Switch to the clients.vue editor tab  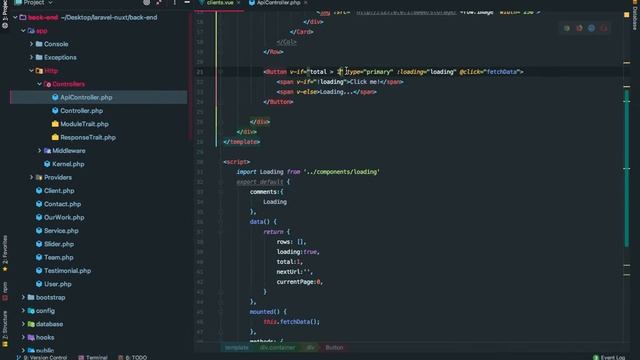(219, 2)
